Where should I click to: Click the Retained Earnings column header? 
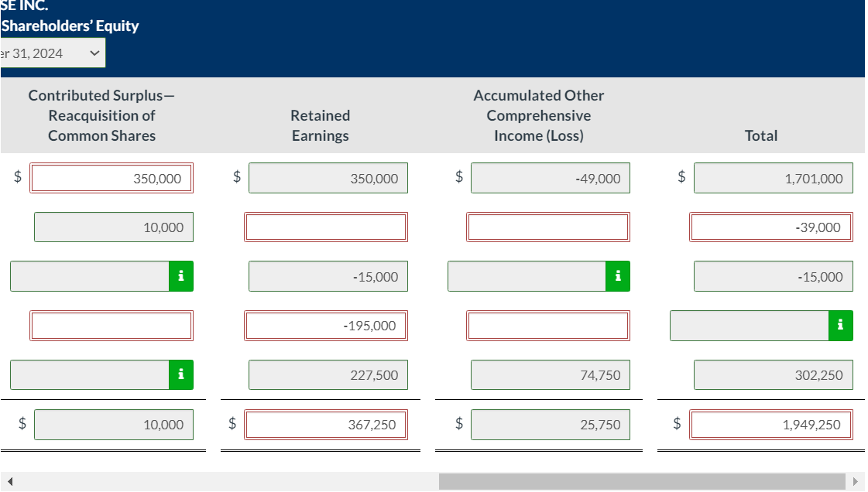pos(320,125)
